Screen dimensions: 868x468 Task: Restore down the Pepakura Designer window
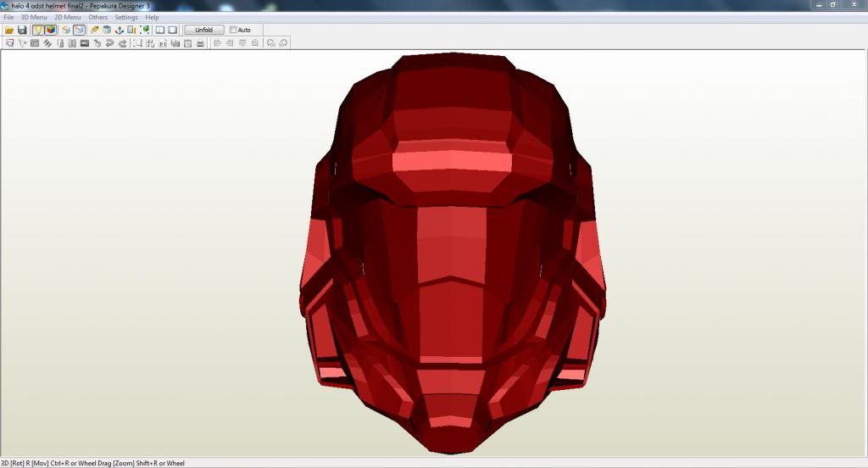833,5
